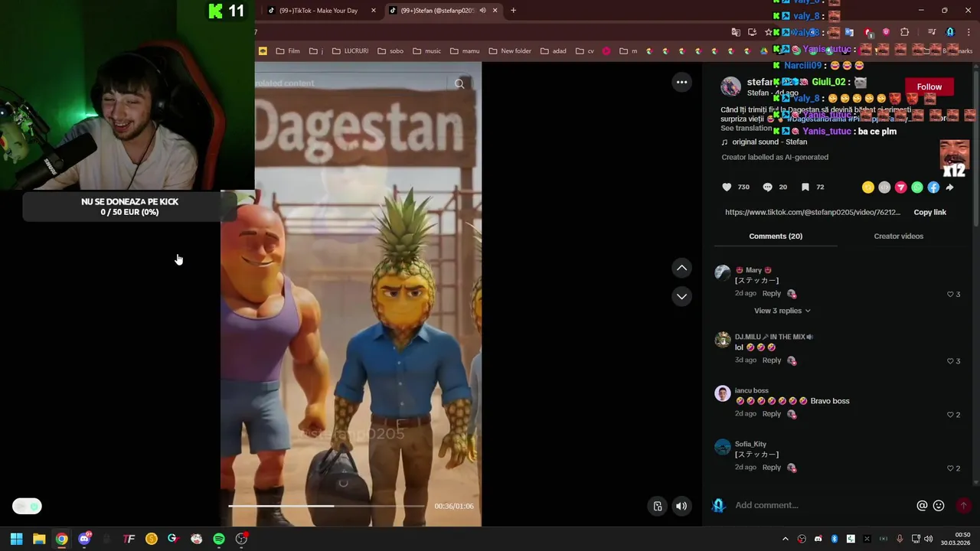Open Discord from taskbar

click(x=84, y=539)
